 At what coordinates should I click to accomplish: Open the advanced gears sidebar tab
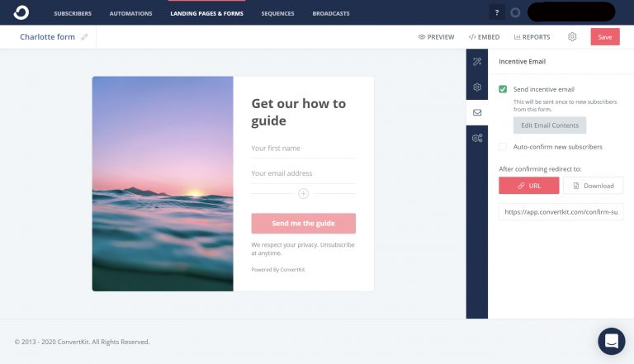[477, 138]
